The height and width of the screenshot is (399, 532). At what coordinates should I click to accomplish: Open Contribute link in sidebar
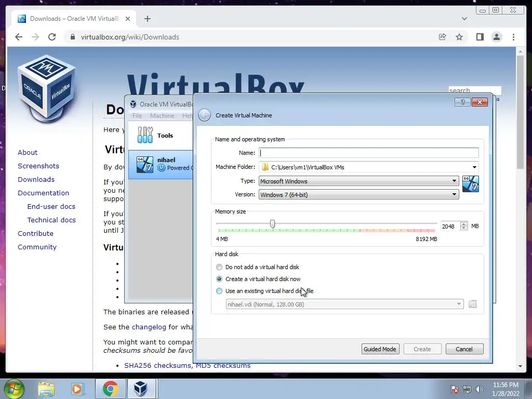coord(35,233)
